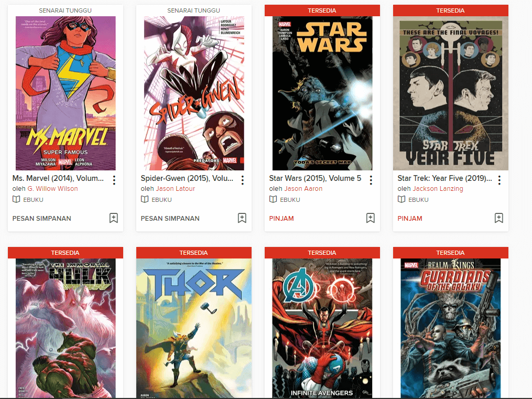532x399 pixels.
Task: Show options menu for Star Trek: Year Five
Action: [500, 180]
